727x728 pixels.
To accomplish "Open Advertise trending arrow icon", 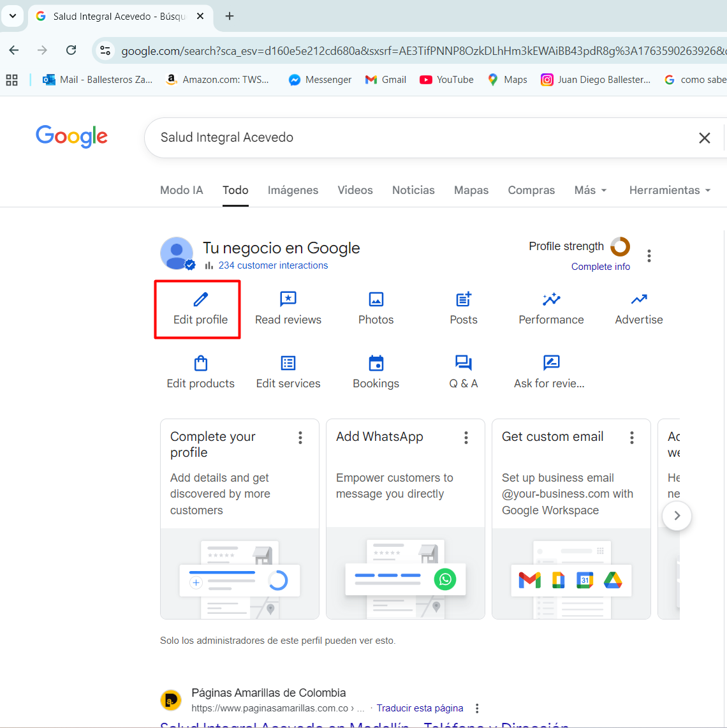I will pyautogui.click(x=638, y=299).
